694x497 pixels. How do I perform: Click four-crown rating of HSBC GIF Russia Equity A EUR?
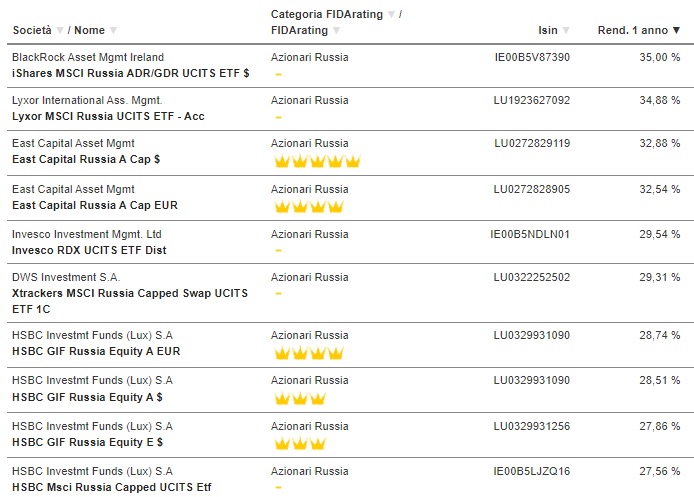[x=309, y=353]
